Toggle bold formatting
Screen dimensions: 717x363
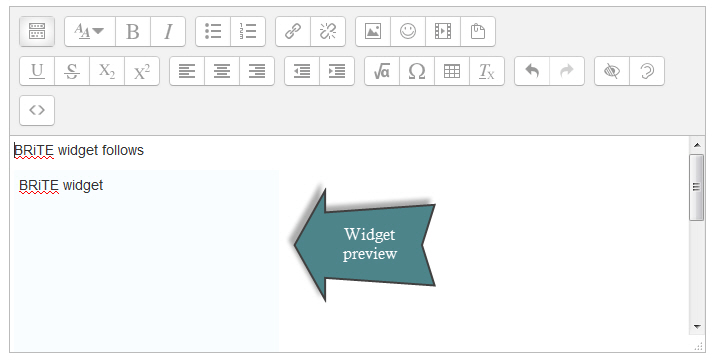tap(133, 32)
